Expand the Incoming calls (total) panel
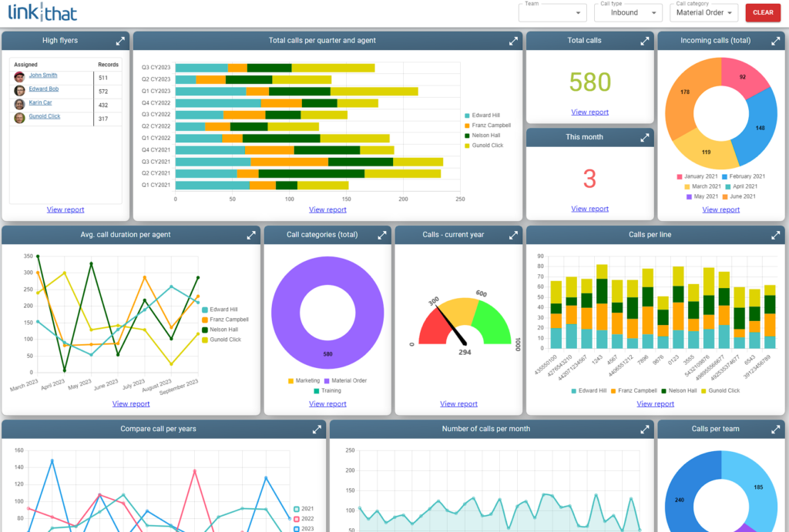This screenshot has height=532, width=789. tap(775, 42)
